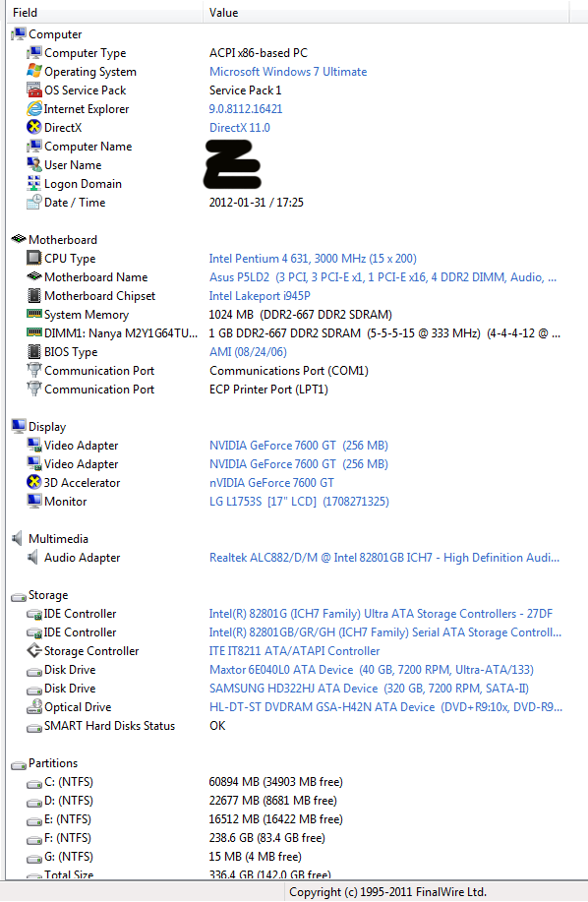The width and height of the screenshot is (588, 902).
Task: Click the Field column header
Action: point(105,12)
